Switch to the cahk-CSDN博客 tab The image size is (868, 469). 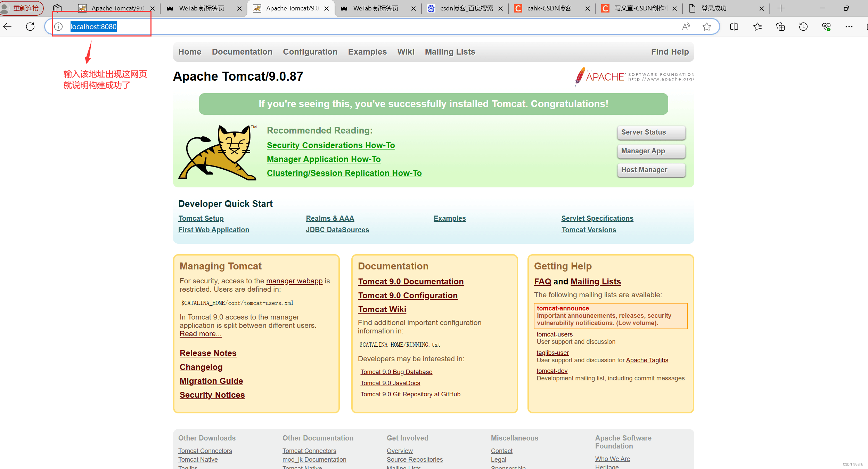pos(549,8)
